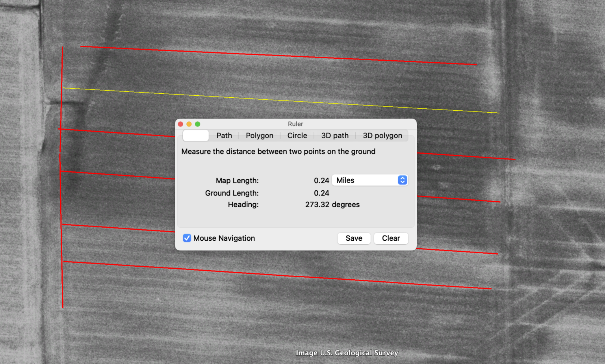Switch to the Polygon tab

click(x=259, y=136)
